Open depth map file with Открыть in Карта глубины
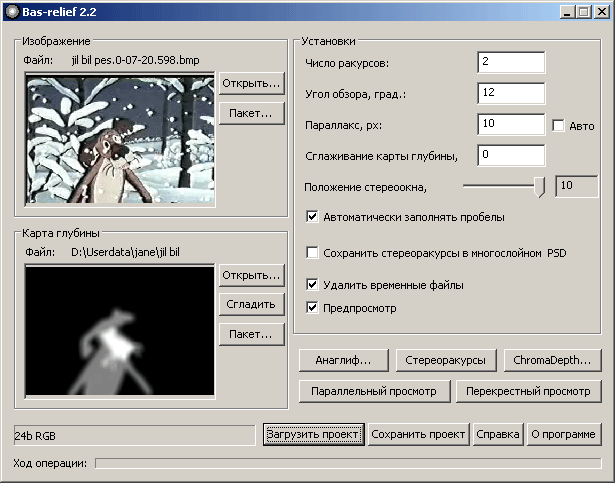Viewport: 615px width, 483px height. point(251,275)
